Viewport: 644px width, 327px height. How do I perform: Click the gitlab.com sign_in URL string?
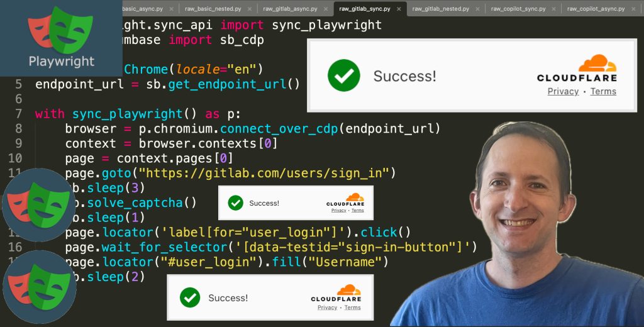click(264, 173)
